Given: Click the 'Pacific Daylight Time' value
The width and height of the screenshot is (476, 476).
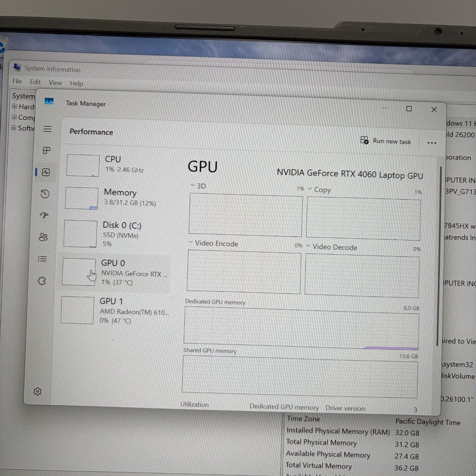Looking at the screenshot, I should pos(428,422).
